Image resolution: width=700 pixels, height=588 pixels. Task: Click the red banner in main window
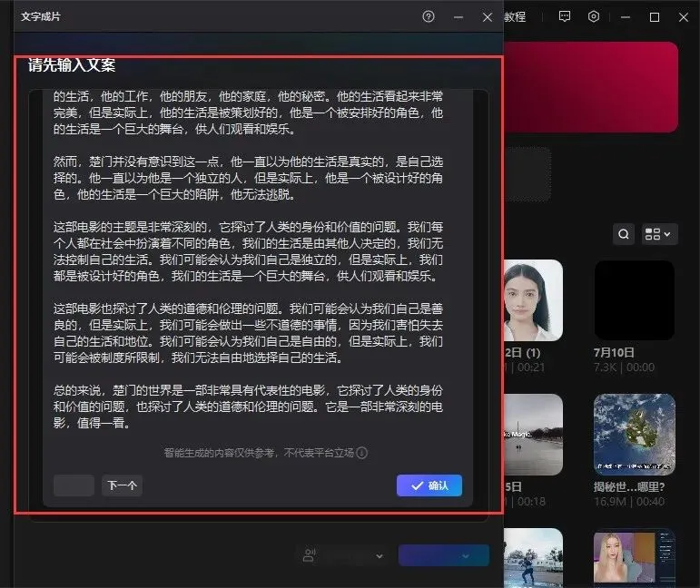tap(591, 87)
